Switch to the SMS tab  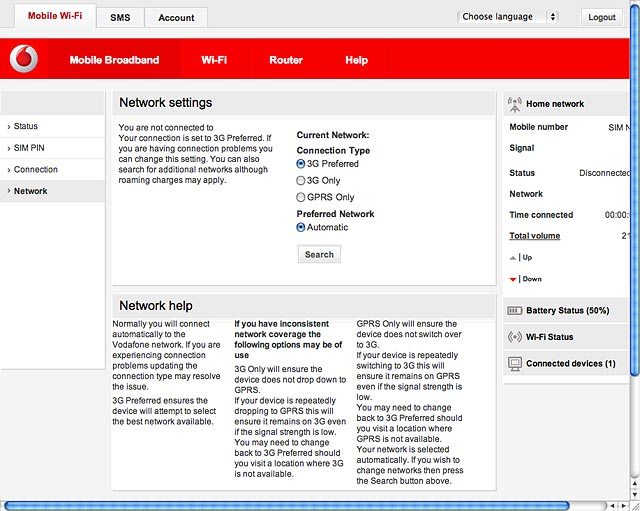tap(120, 18)
